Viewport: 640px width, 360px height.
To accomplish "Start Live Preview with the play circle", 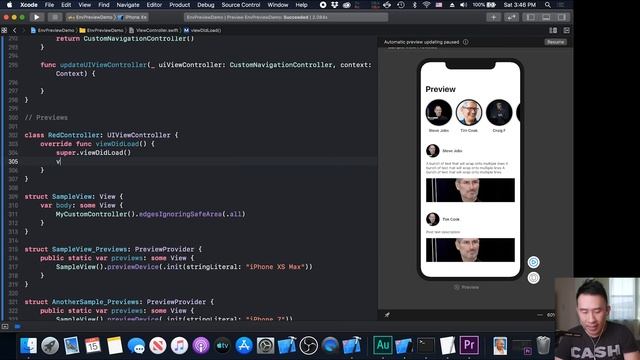I will point(533,262).
